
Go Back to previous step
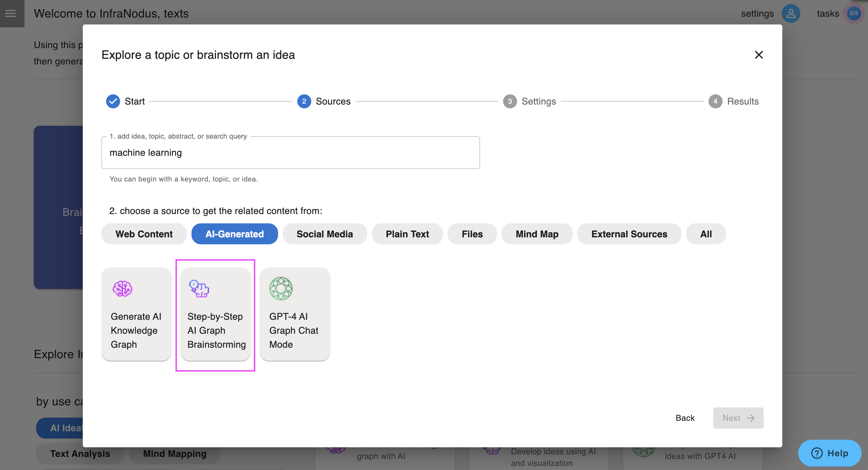(x=685, y=418)
